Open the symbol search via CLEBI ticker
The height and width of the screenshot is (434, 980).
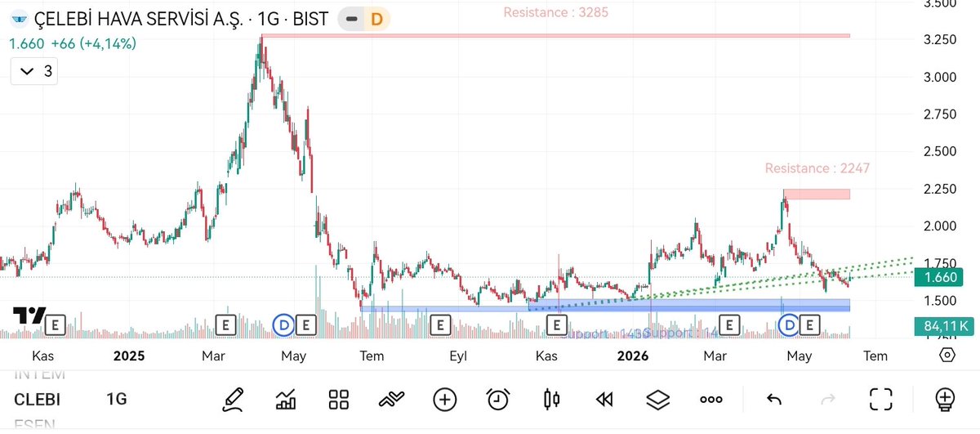[37, 400]
